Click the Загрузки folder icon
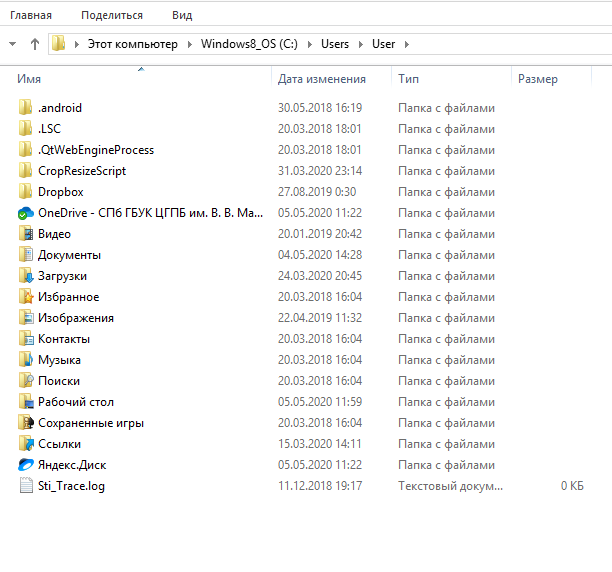The width and height of the screenshot is (612, 572). pyautogui.click(x=26, y=276)
